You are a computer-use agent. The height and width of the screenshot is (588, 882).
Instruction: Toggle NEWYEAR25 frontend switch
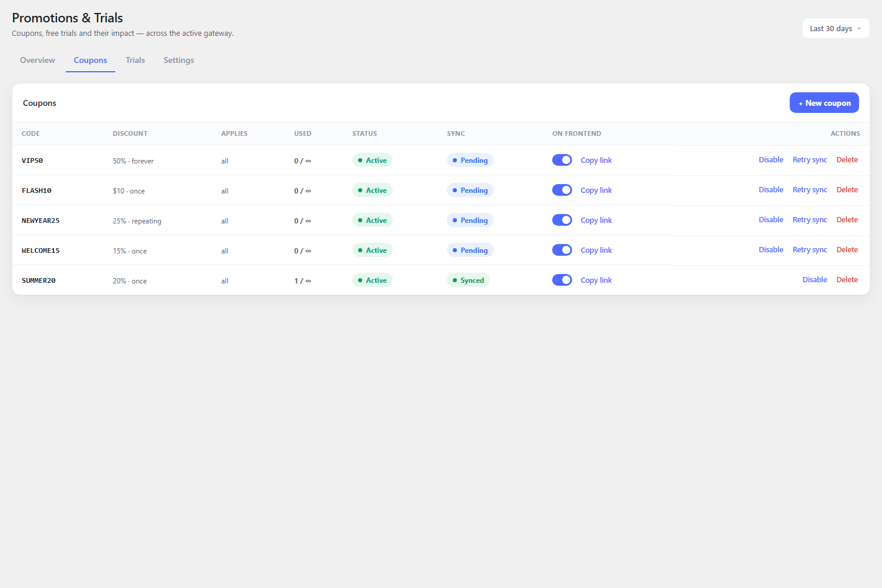pos(562,220)
